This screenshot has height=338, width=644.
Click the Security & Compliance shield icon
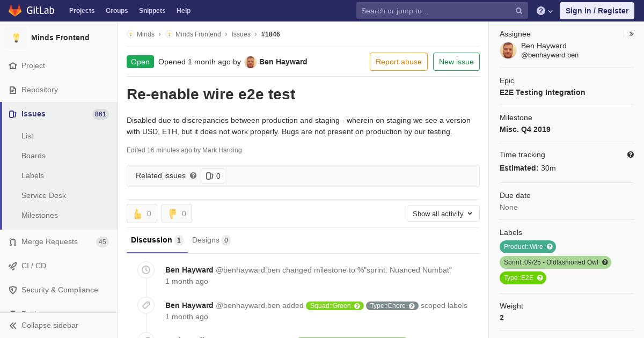(13, 290)
